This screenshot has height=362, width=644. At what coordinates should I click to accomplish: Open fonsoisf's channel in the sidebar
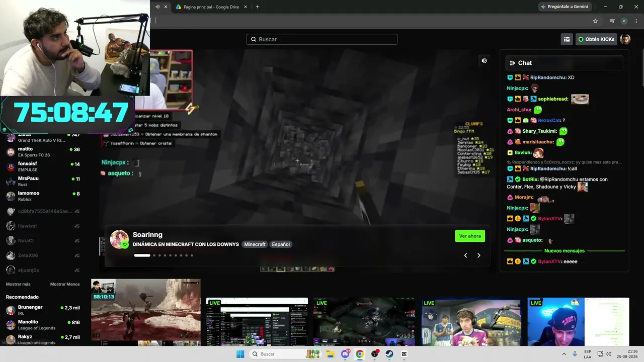(43, 166)
